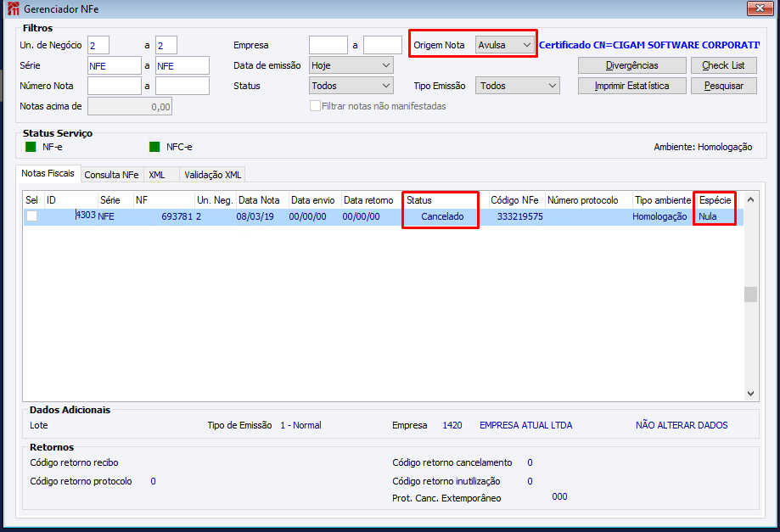Click the vertical scrollbar thumb in grid
Image resolution: width=780 pixels, height=532 pixels.
(750, 294)
